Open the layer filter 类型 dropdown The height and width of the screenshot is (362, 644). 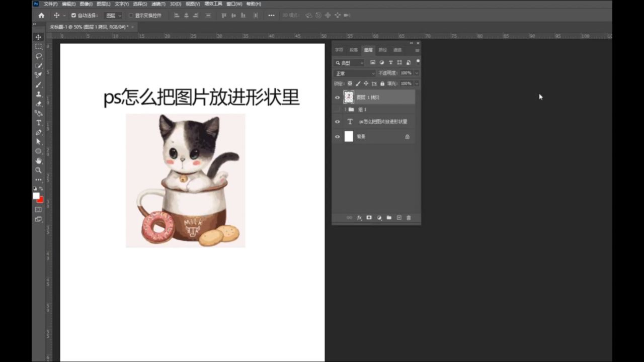[x=349, y=63]
